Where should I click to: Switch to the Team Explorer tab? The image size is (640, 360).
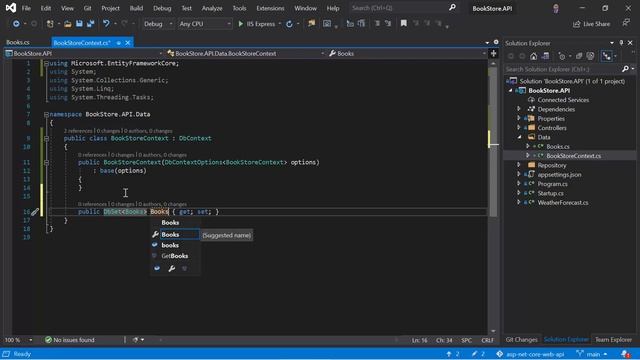[x=613, y=340]
